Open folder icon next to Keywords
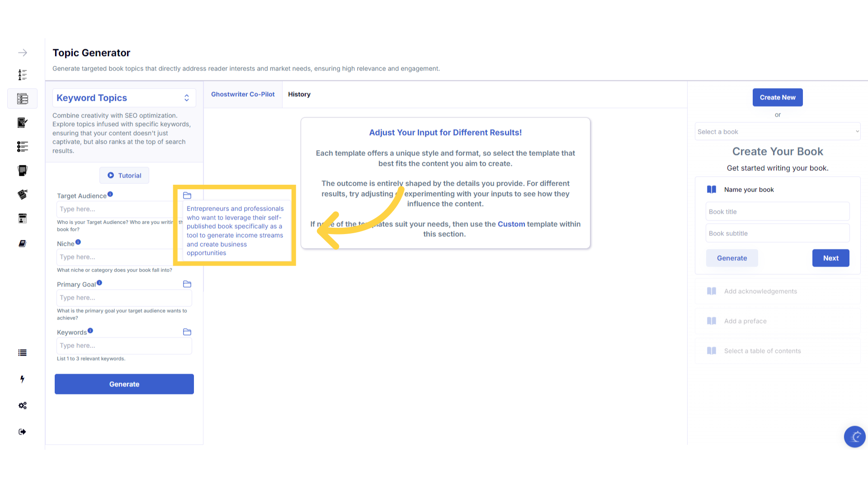 (x=187, y=332)
